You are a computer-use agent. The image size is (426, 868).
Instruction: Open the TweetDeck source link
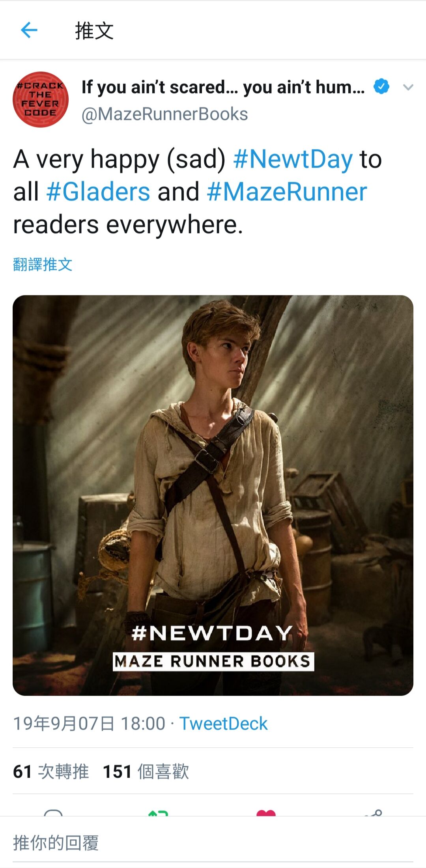pos(223,724)
